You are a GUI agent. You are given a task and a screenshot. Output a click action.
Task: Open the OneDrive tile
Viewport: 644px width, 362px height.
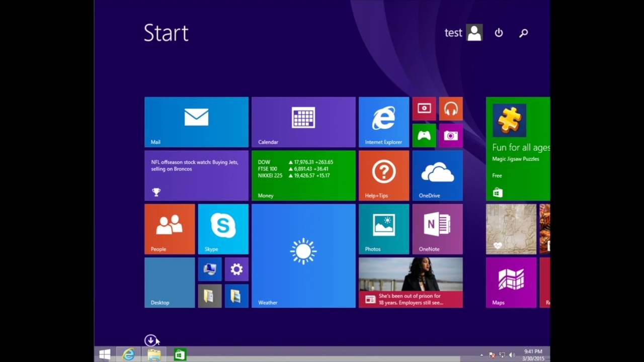pos(438,175)
